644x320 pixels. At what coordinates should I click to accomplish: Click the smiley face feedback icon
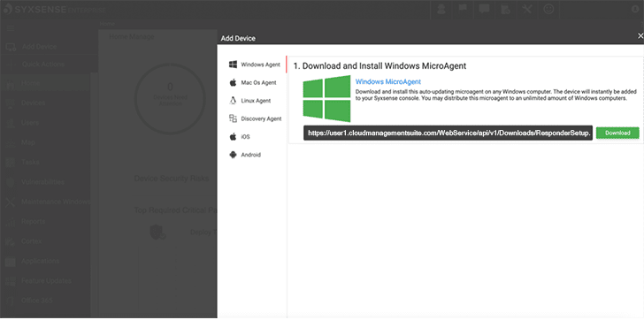548,9
